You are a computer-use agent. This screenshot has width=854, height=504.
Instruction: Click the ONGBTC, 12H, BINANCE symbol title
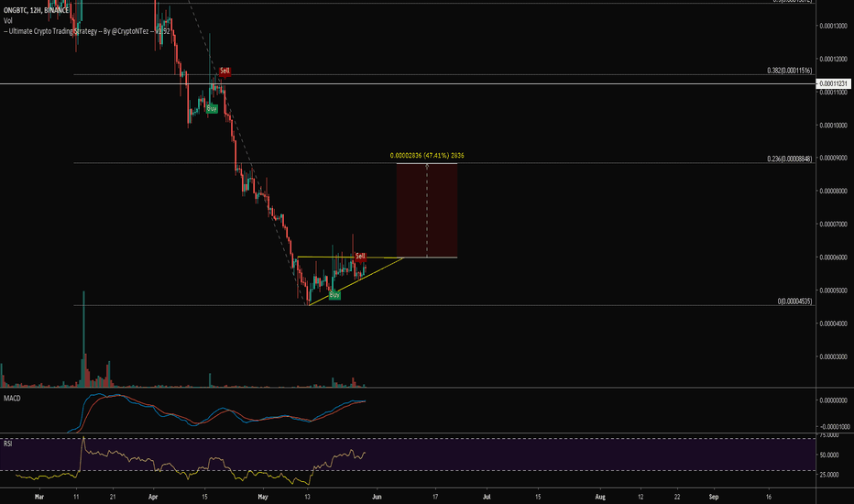[x=36, y=10]
